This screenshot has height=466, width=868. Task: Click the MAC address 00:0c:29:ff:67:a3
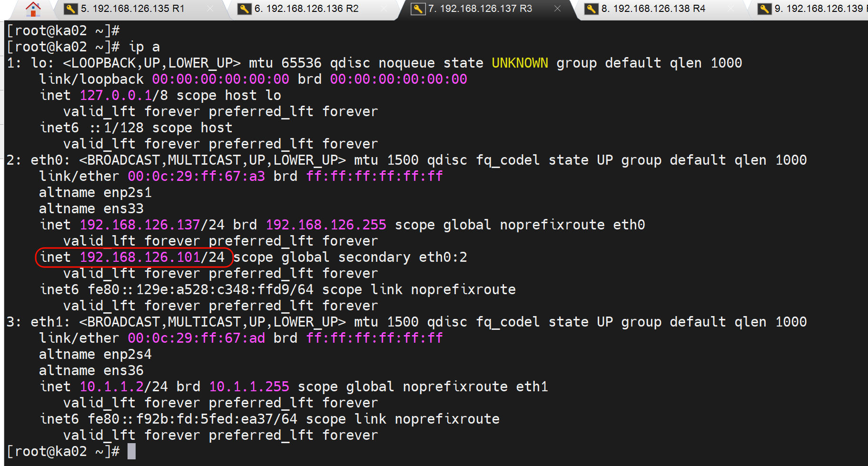tap(196, 176)
